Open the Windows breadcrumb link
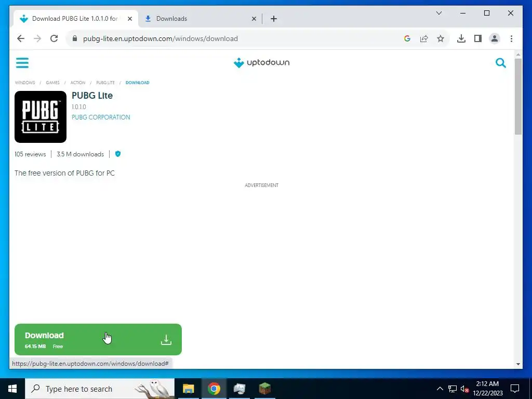This screenshot has height=399, width=532. coord(25,83)
